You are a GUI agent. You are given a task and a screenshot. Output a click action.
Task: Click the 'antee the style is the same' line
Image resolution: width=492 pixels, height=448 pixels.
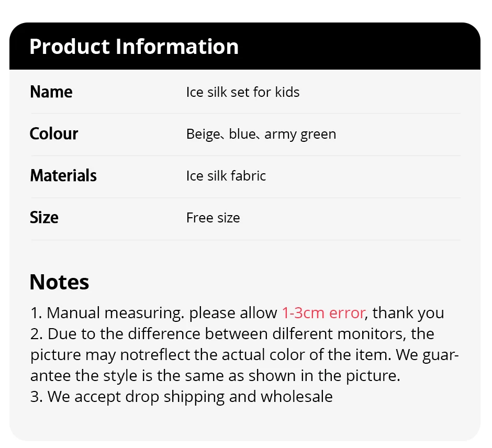215,376
